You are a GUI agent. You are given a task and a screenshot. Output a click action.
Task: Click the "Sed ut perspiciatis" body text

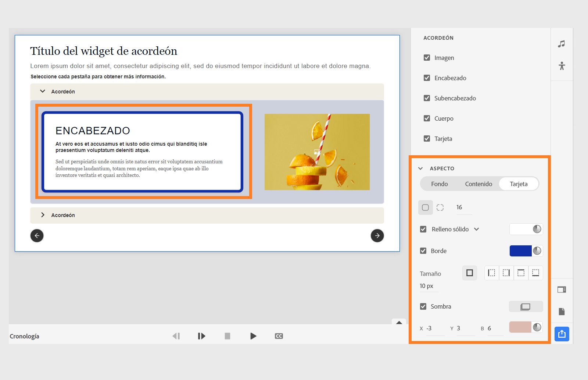(x=139, y=168)
